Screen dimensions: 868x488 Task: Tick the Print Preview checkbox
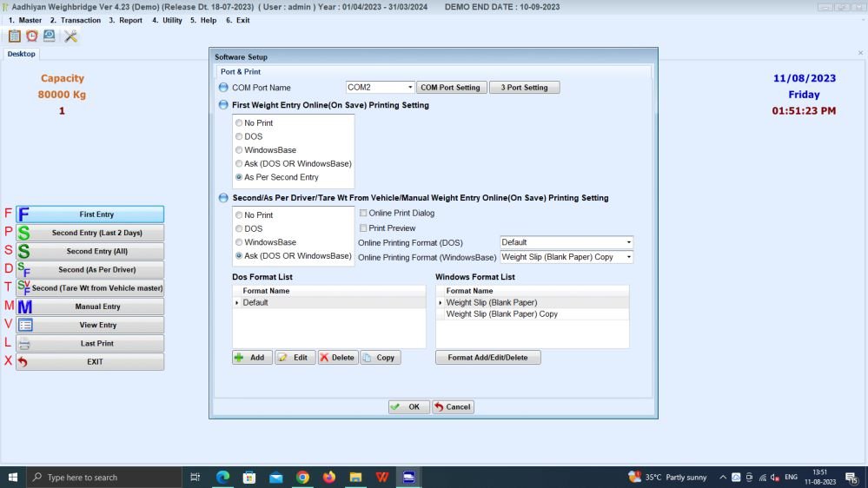(x=363, y=228)
